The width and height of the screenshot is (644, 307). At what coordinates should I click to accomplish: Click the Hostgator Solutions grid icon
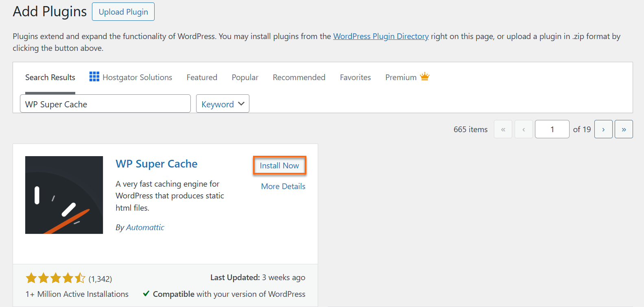(94, 76)
